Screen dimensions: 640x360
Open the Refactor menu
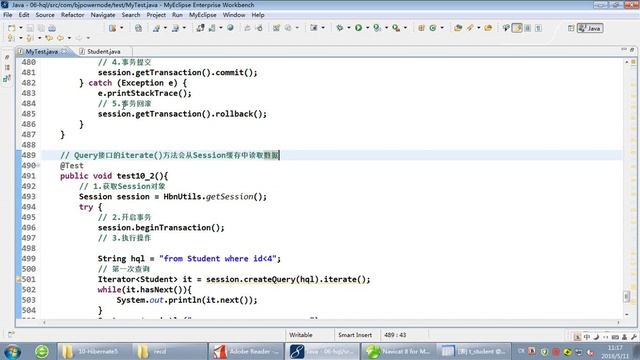point(72,15)
